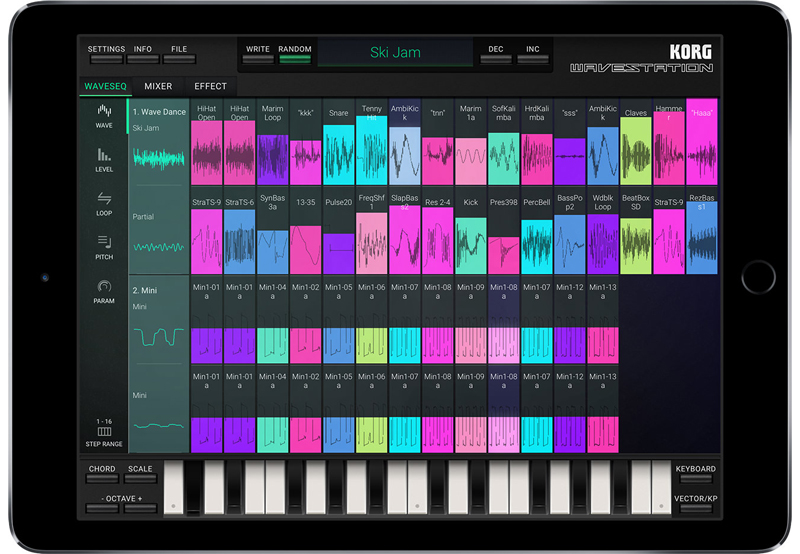This screenshot has width=800, height=554.
Task: Select the Marim 1a step
Action: pos(470,142)
